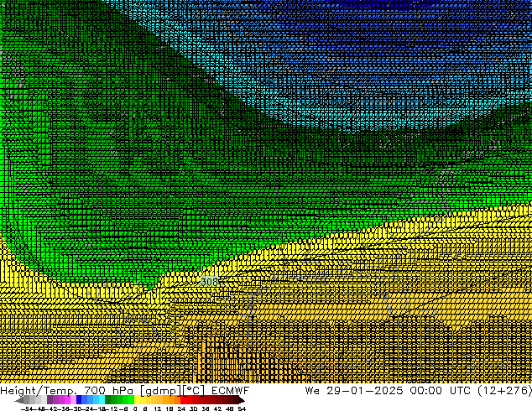This screenshot has height=411, width=532.
Task: Click the Height/Temp. title text
Action: [40, 391]
